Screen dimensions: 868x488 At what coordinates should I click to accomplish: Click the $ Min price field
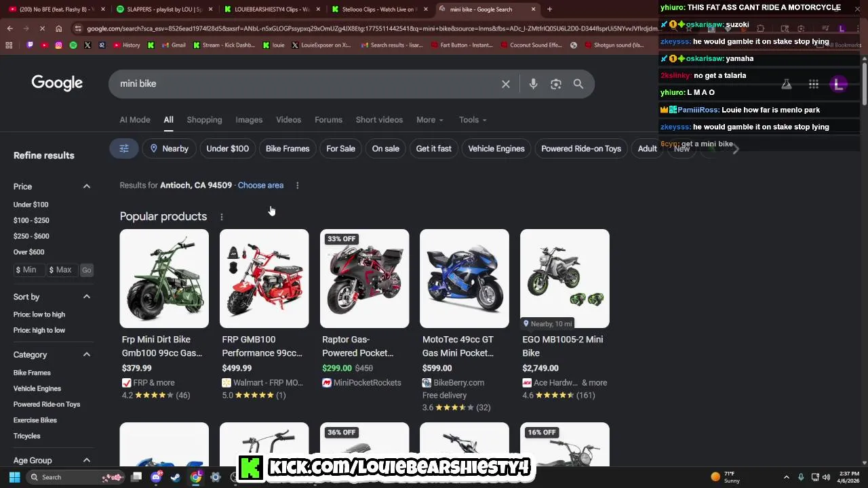(x=29, y=270)
